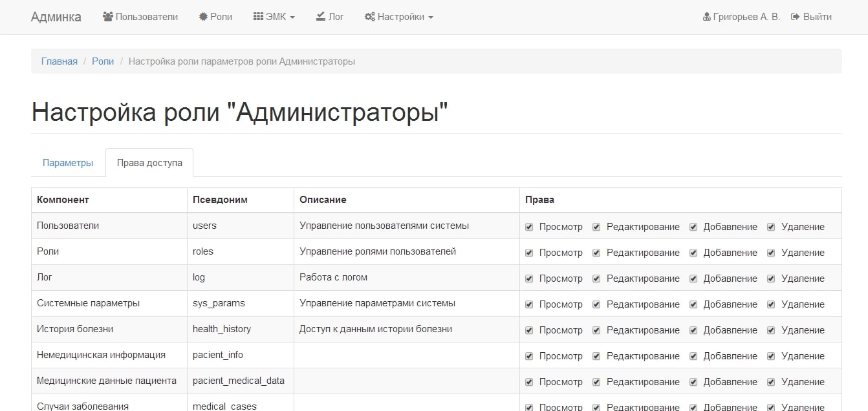Expand the ЭМК dropdown menu

[274, 17]
